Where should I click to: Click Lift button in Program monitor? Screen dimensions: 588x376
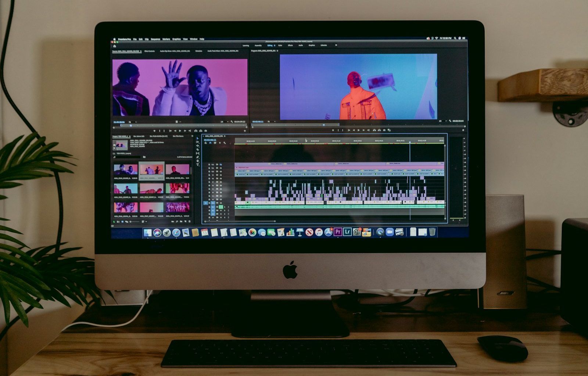pyautogui.click(x=374, y=130)
